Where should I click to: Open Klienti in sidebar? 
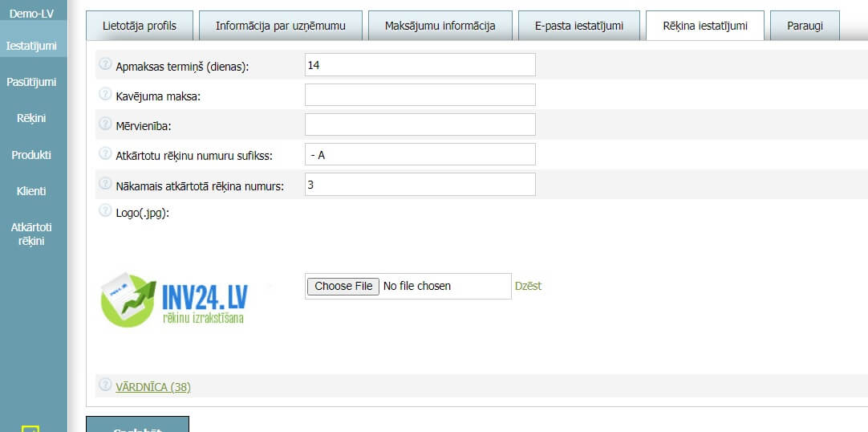pyautogui.click(x=31, y=192)
